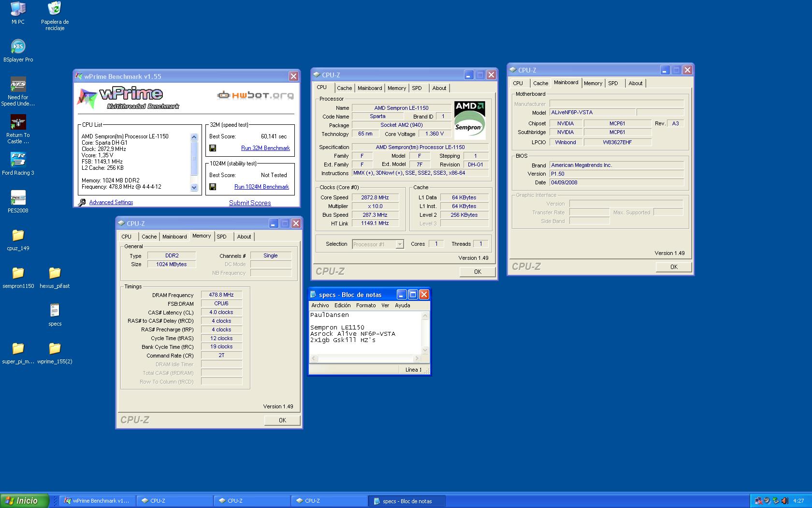
Task: Click the wPrime logo graphic
Action: pyautogui.click(x=128, y=98)
